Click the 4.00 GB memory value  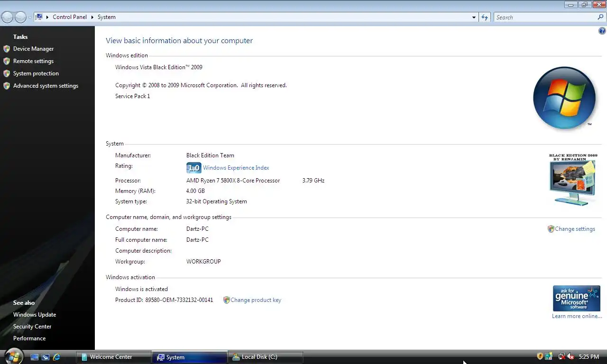click(x=195, y=191)
